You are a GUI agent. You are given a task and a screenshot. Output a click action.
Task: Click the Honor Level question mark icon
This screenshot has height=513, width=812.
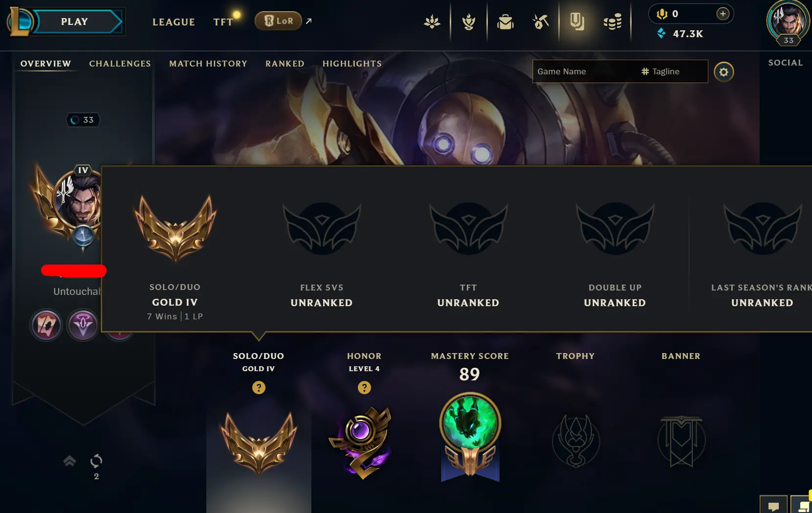(x=364, y=388)
